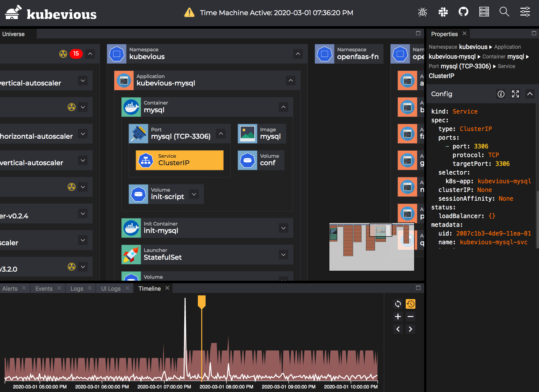Expand Config panel to fullscreen

click(515, 94)
